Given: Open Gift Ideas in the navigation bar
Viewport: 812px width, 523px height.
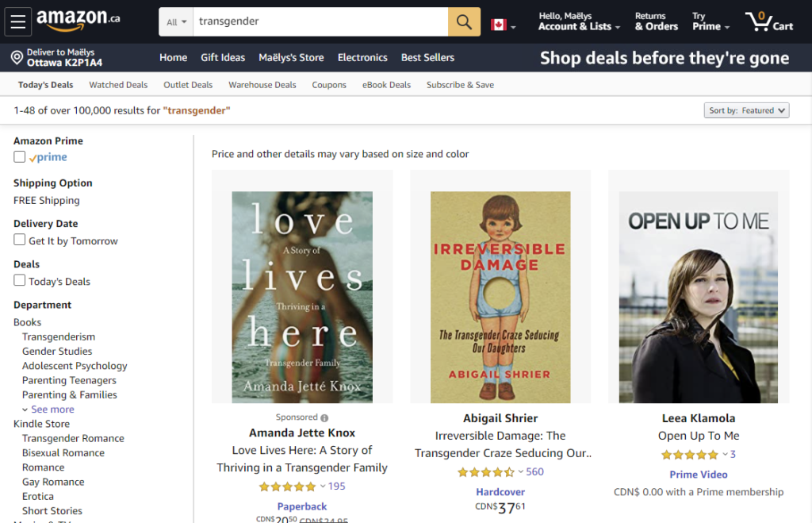Looking at the screenshot, I should [223, 57].
